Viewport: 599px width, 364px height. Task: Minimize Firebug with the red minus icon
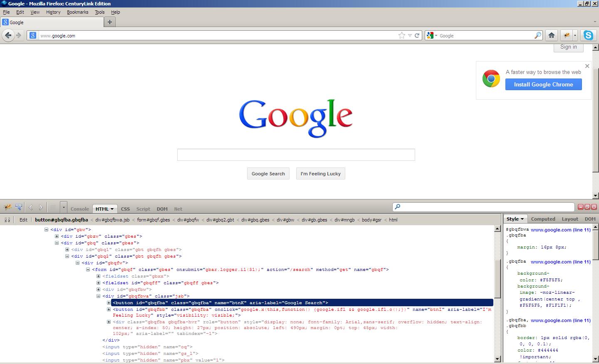(x=581, y=207)
